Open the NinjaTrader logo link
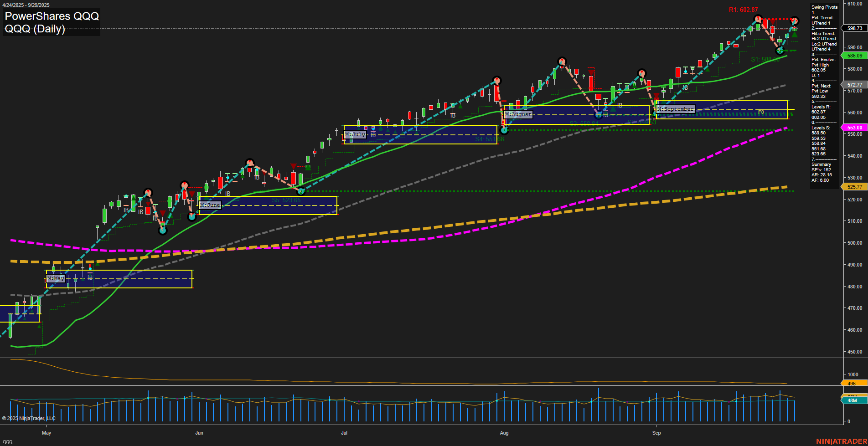Screen dimensions: 868x446 pos(841,441)
